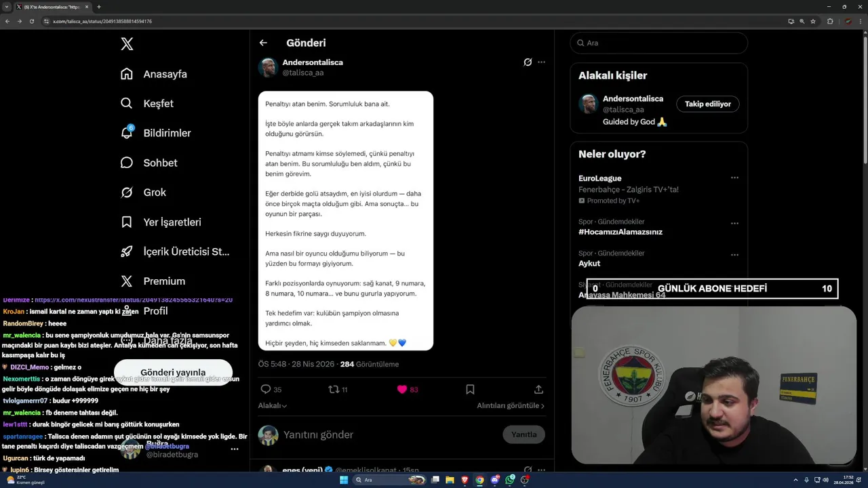Viewport: 868px width, 488px height.
Task: Open Yer İşaretleri bookmarks
Action: pyautogui.click(x=161, y=222)
